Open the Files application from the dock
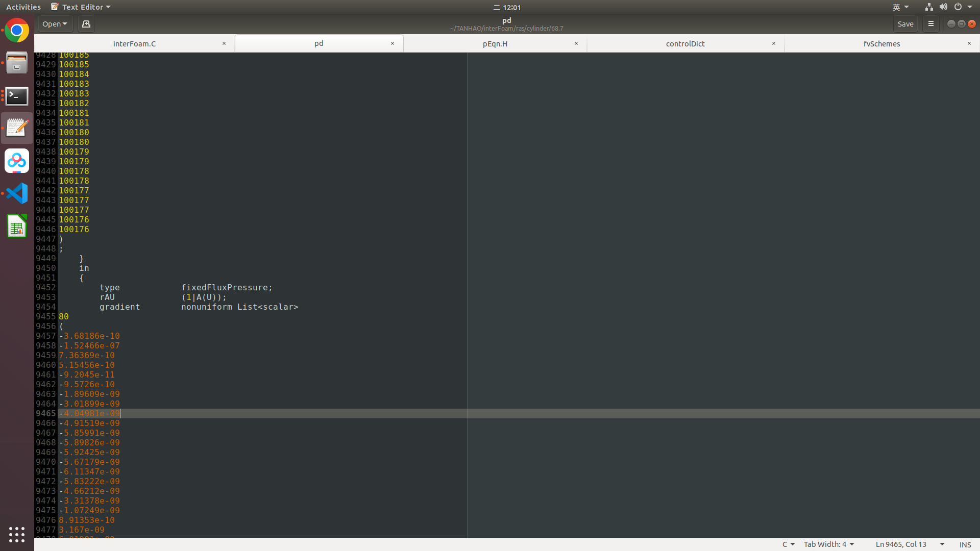The width and height of the screenshot is (980, 551). click(x=17, y=63)
